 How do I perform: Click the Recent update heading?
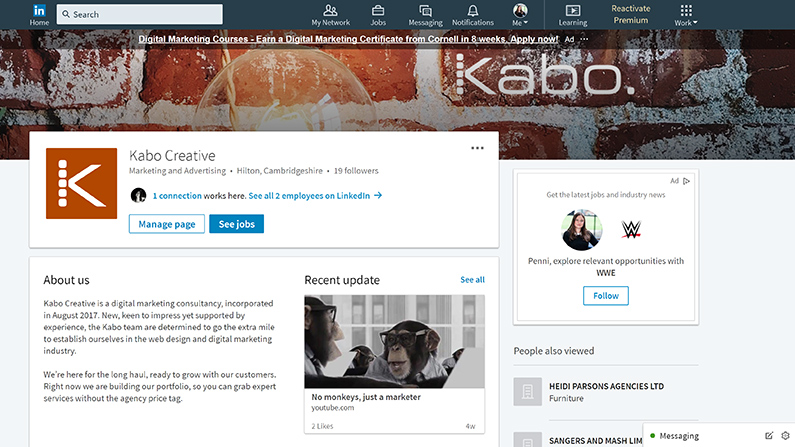pyautogui.click(x=342, y=280)
